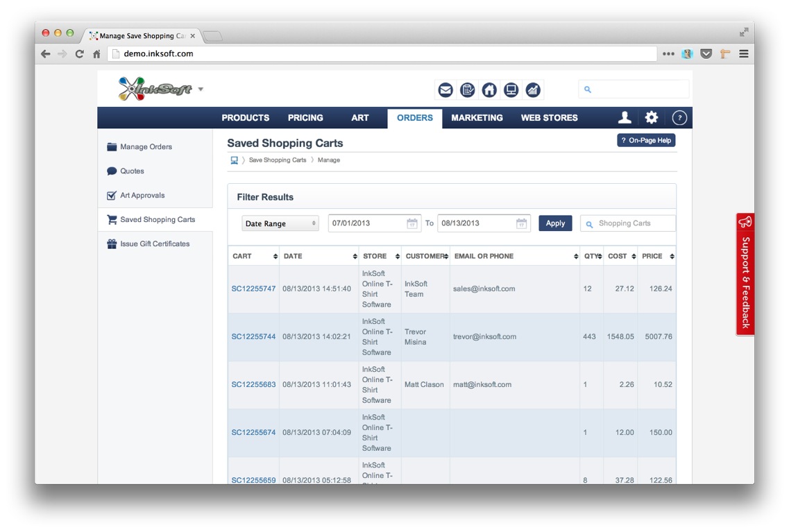Image resolution: width=789 pixels, height=532 pixels.
Task: Click the browser back arrow
Action: click(46, 54)
